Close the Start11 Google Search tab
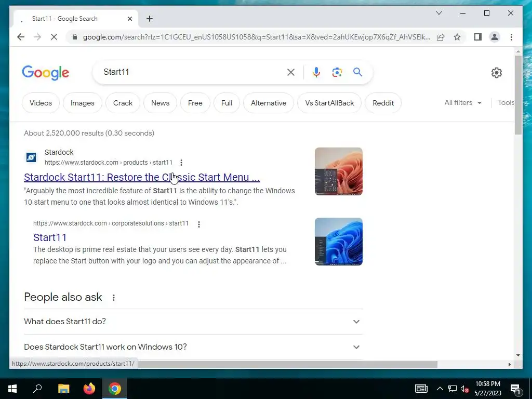Viewport: 532px width, 399px height. 129,19
